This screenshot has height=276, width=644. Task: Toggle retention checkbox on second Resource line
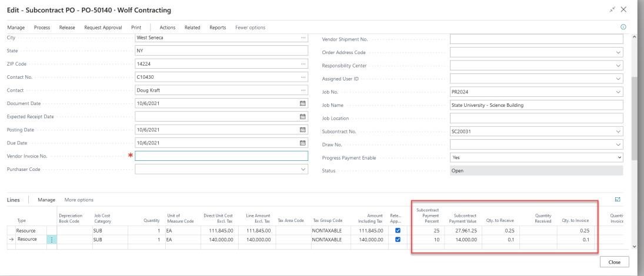click(398, 240)
